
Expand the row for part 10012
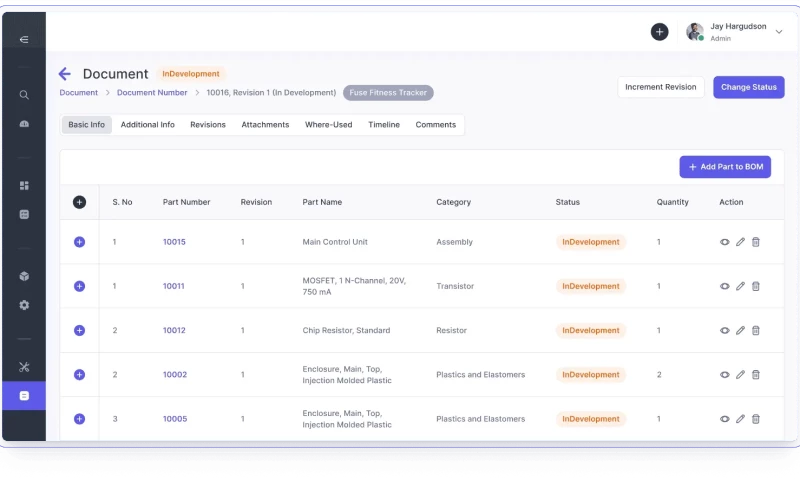(79, 331)
